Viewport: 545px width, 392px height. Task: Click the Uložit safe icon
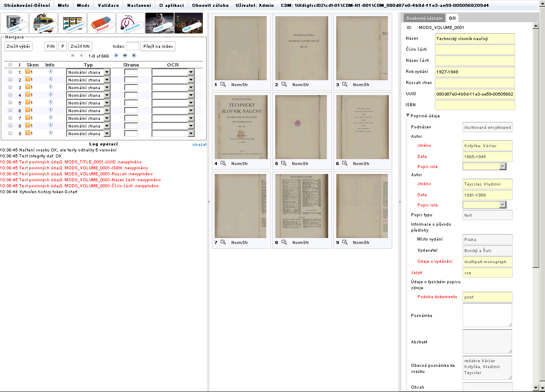(15, 23)
